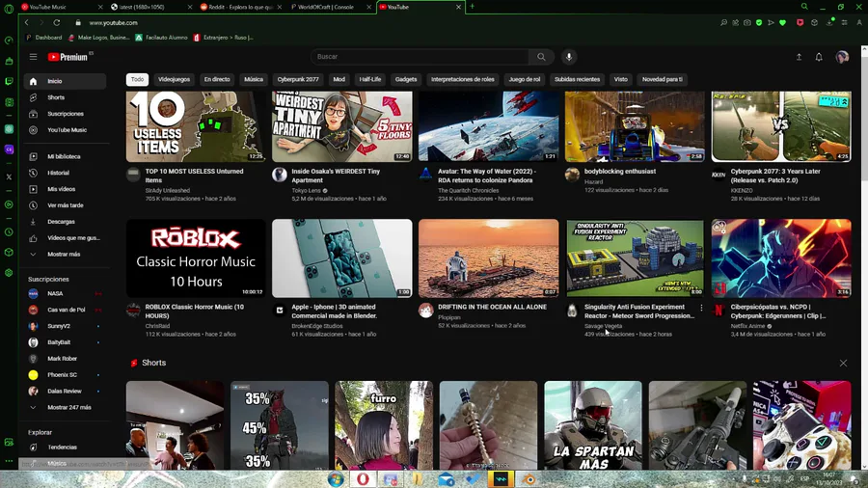868x488 pixels.
Task: Select the Juego de rol filter chip
Action: pos(525,80)
